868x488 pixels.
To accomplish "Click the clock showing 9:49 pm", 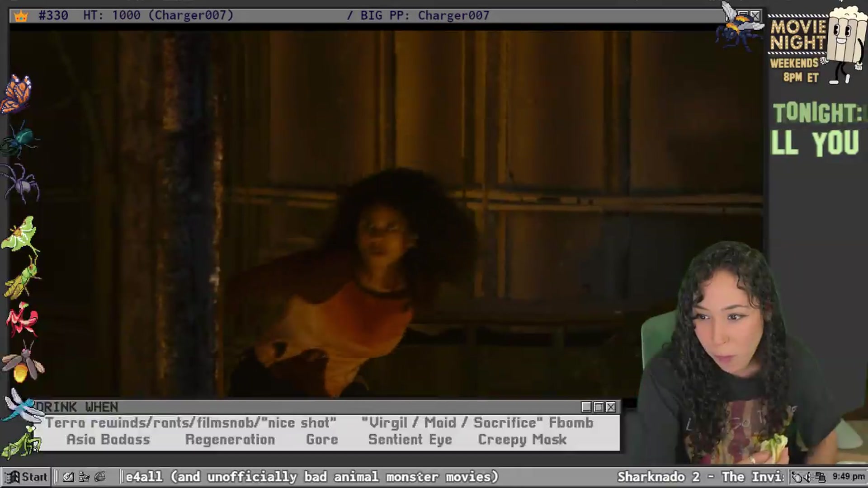I will point(849,476).
